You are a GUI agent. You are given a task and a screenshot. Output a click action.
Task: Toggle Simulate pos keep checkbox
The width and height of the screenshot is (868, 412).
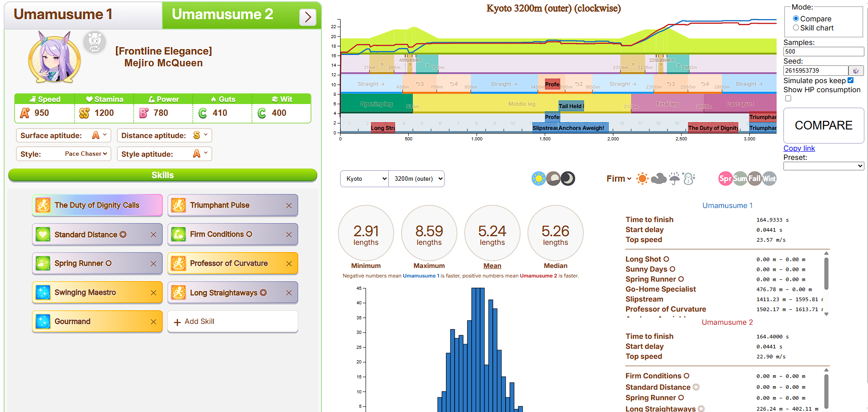(x=850, y=80)
